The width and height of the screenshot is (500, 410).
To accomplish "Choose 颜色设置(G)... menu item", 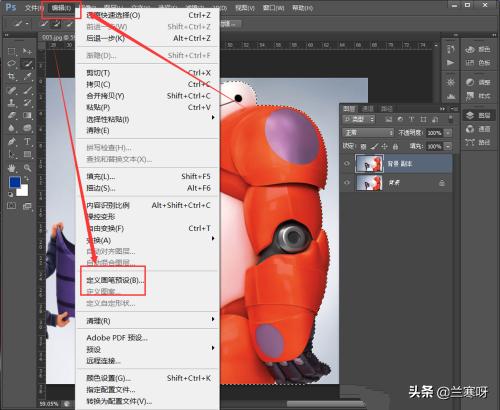I will coord(147,378).
